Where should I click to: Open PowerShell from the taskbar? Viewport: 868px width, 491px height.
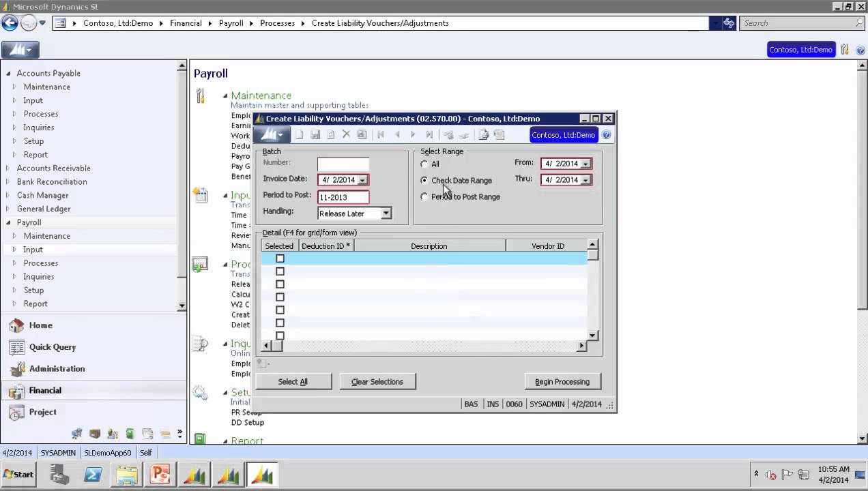coord(93,475)
